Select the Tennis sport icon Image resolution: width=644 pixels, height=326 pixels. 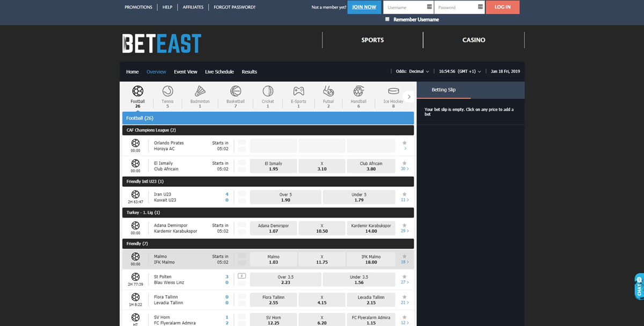167,91
